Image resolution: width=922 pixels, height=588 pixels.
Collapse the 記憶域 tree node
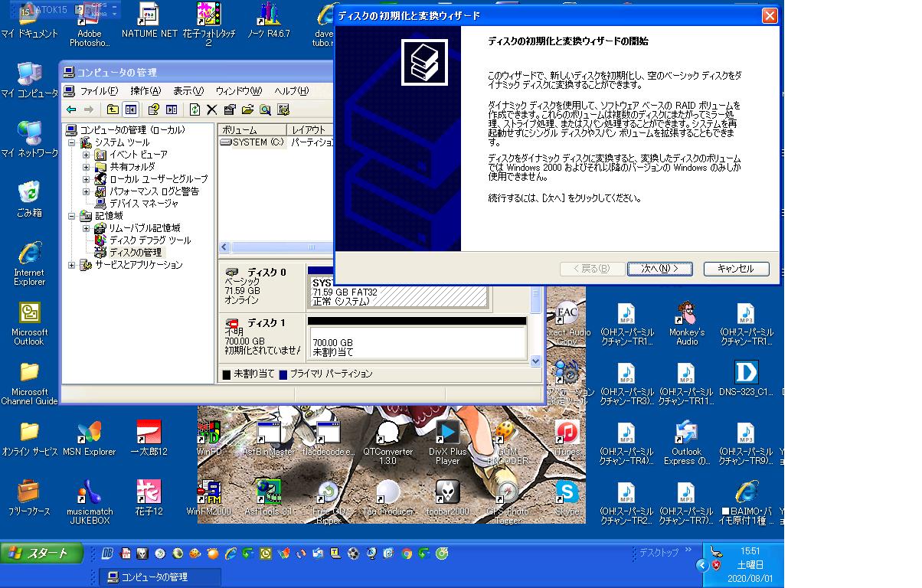point(73,216)
